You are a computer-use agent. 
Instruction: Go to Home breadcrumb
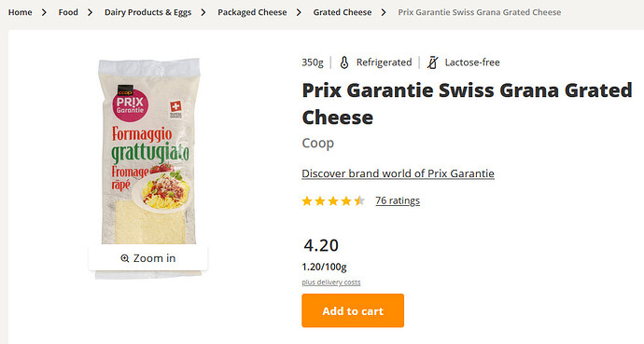(21, 12)
